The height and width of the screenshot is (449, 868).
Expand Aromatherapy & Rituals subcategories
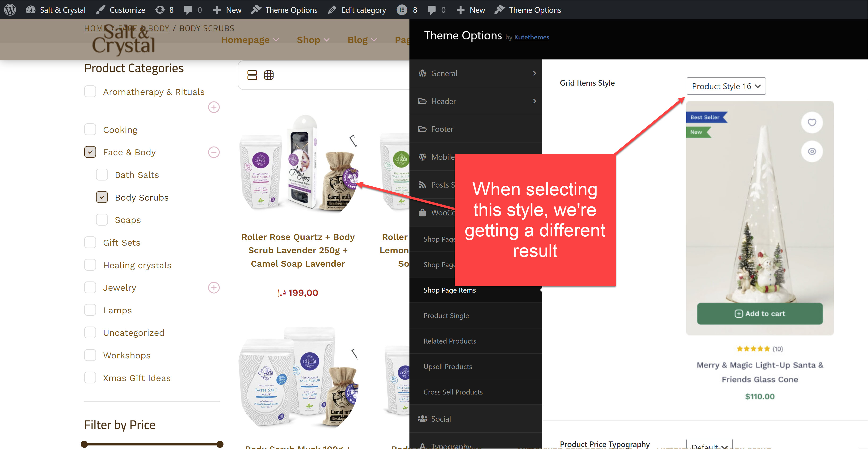tap(214, 107)
